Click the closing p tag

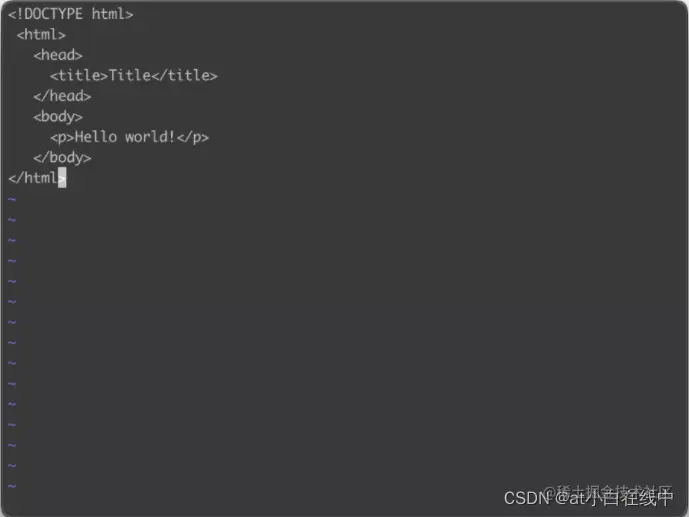click(x=192, y=137)
